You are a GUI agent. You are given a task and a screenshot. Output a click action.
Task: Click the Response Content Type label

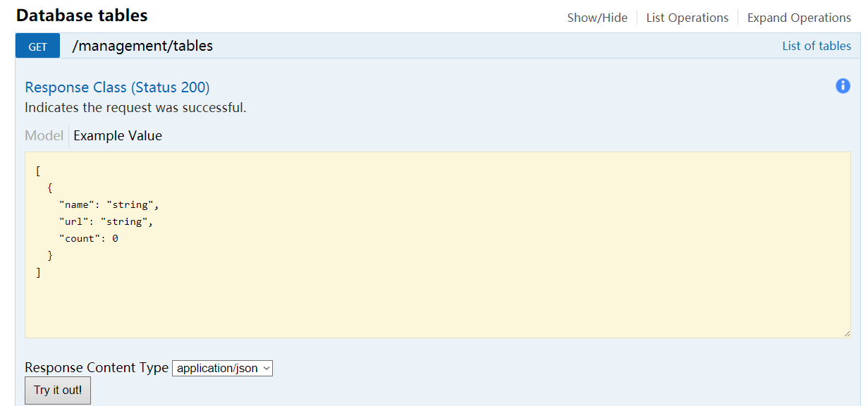pyautogui.click(x=97, y=368)
